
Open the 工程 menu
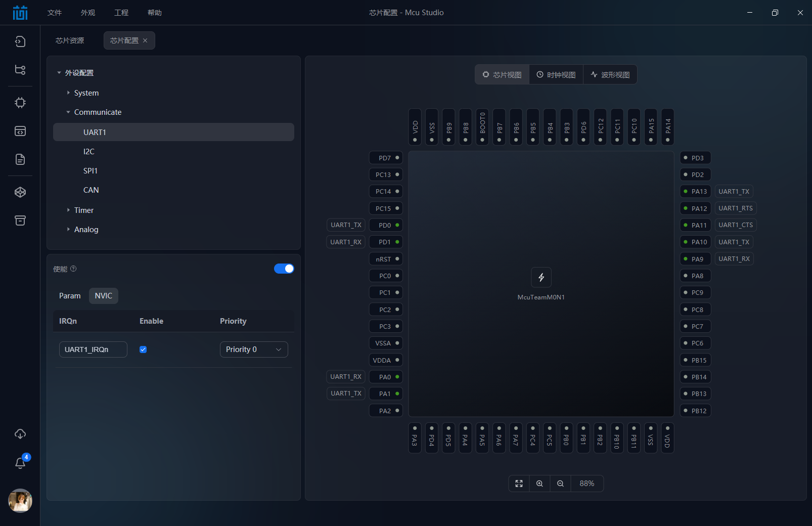[x=121, y=12]
